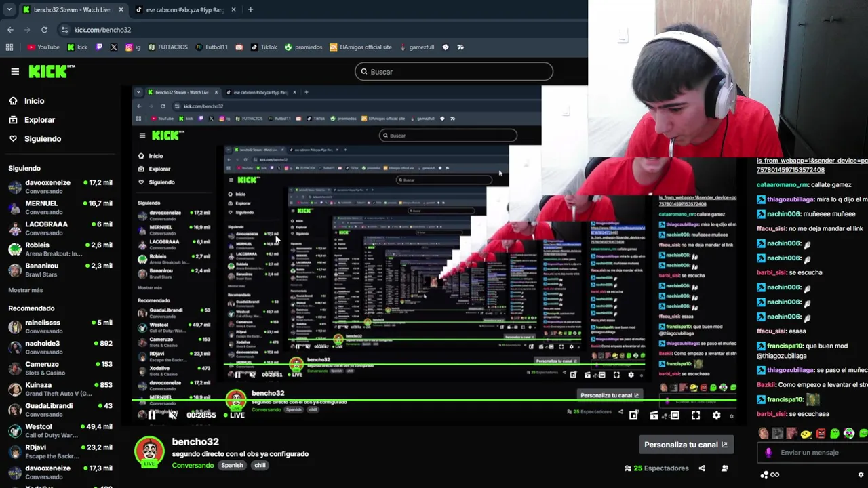Open Cameruzo recommended channel

tap(60, 369)
